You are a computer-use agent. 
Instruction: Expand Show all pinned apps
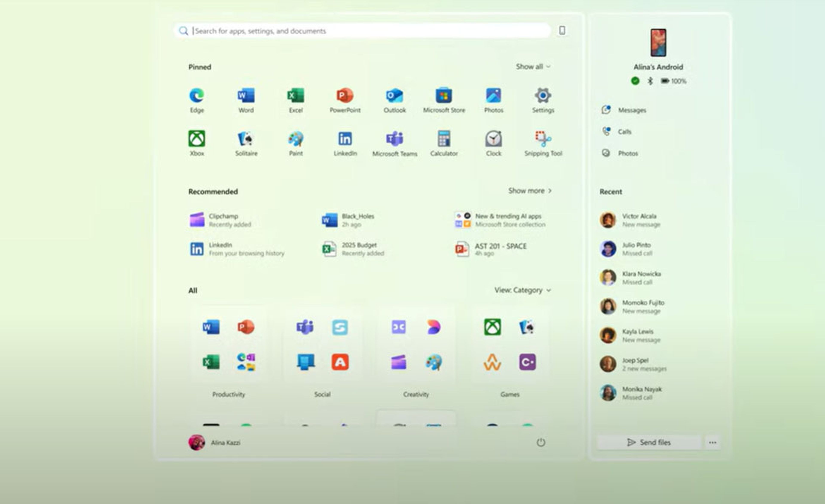[533, 67]
